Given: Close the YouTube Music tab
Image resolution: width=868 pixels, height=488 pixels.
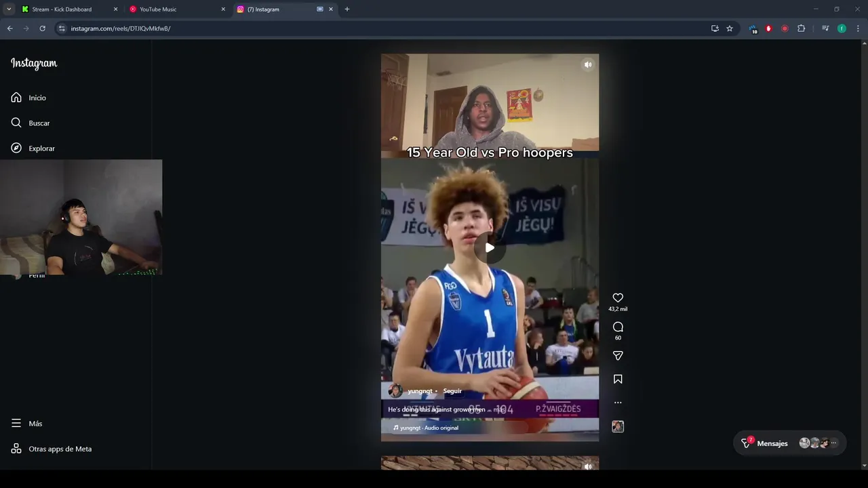Looking at the screenshot, I should coord(223,9).
